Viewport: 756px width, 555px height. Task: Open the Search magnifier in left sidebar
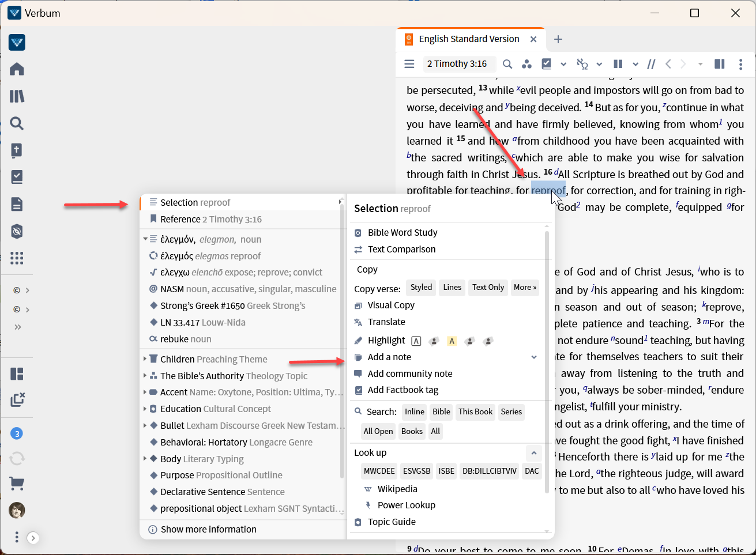pos(17,123)
